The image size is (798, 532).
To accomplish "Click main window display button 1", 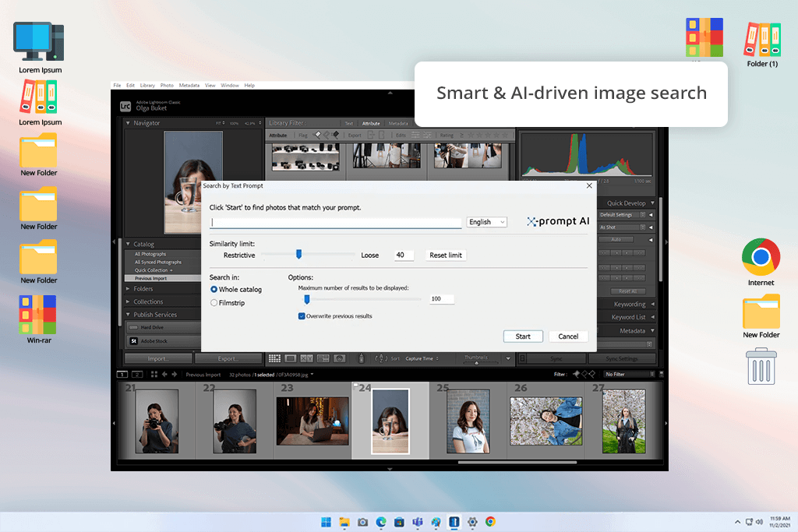I will 122,375.
